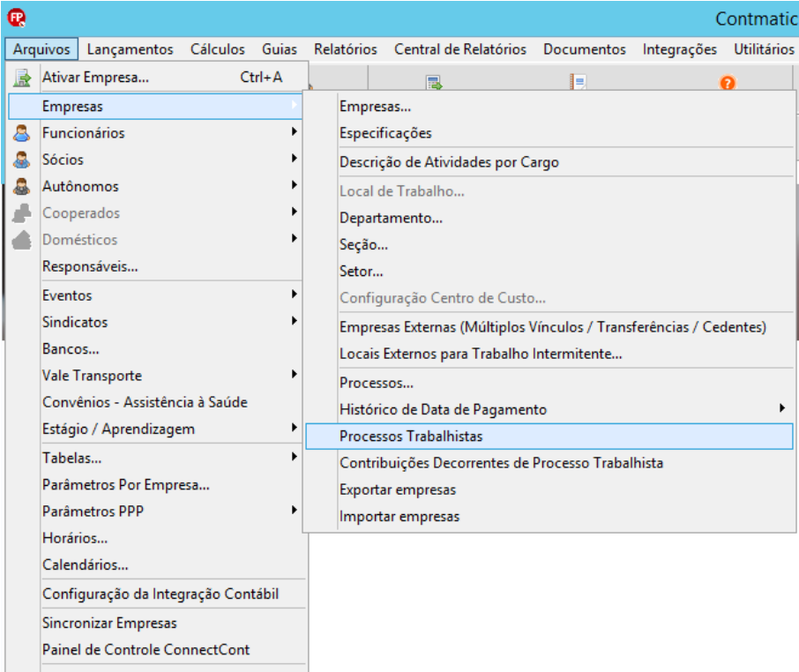Screen dimensions: 799x672
Task: Open Empresas Externas (Múltiplos Vínculos) entry
Action: [x=549, y=327]
